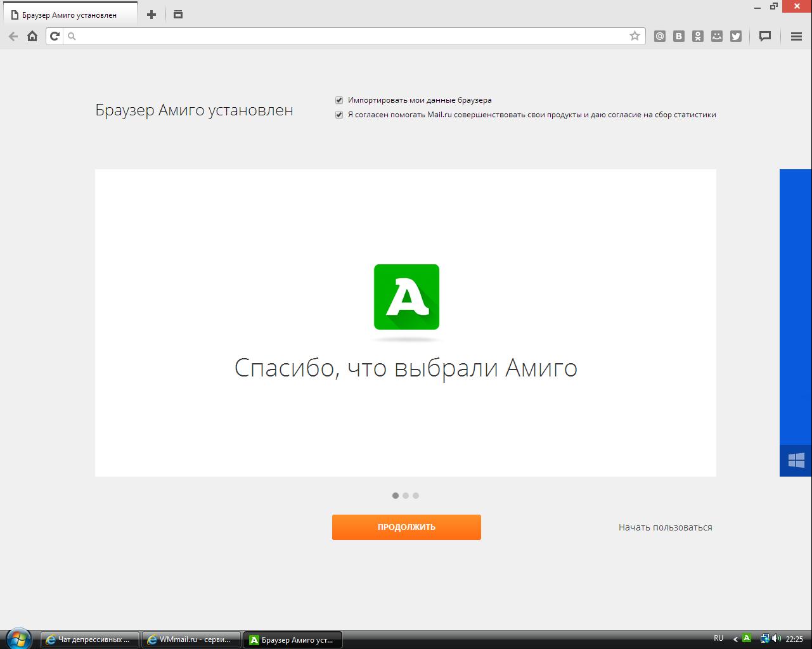Reload the page with refresh icon

click(55, 36)
